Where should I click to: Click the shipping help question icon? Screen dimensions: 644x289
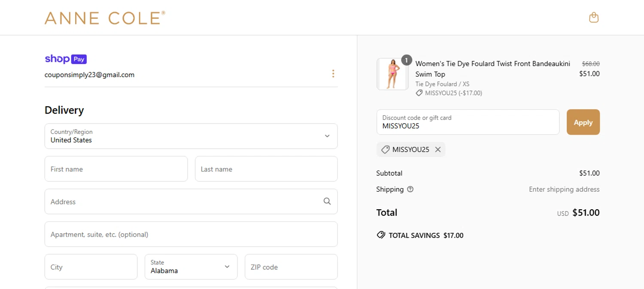click(410, 189)
